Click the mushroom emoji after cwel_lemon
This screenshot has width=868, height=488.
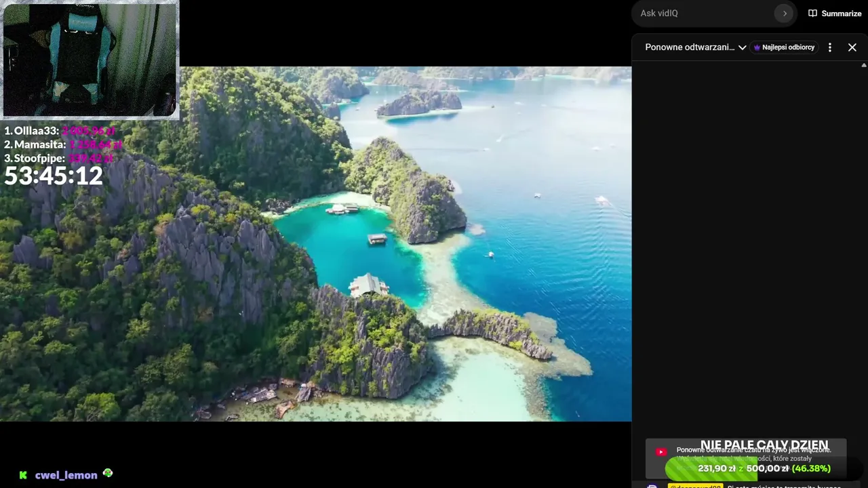[x=108, y=473]
